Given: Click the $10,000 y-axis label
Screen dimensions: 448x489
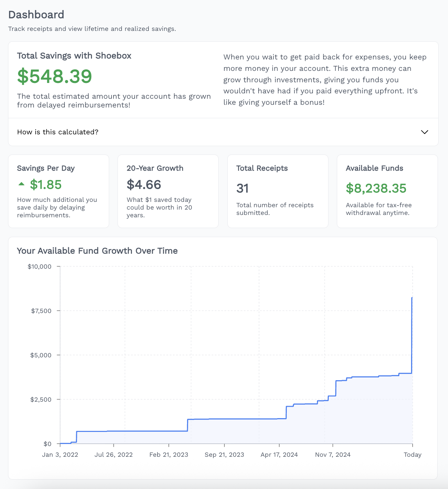Looking at the screenshot, I should pos(40,266).
